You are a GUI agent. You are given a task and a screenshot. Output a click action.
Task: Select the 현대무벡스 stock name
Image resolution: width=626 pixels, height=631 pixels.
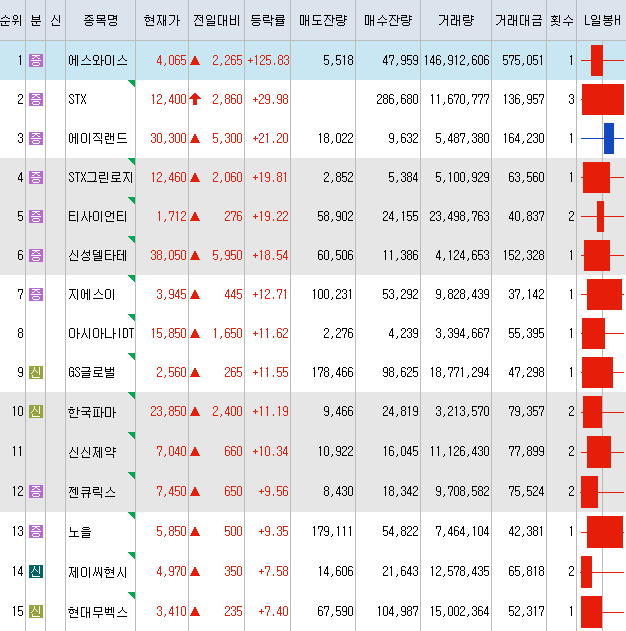pyautogui.click(x=98, y=612)
